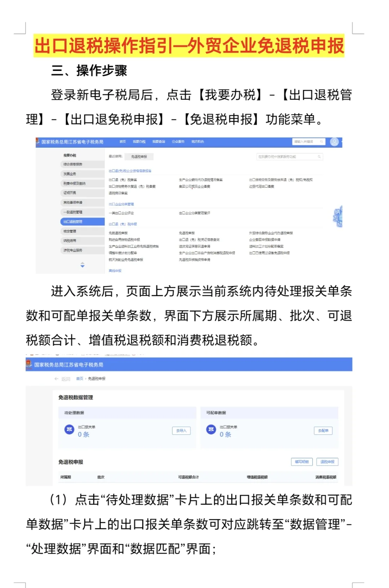
Task: Click the tax emblem logo above the 返回 breadcrumb
Action: 29,364
